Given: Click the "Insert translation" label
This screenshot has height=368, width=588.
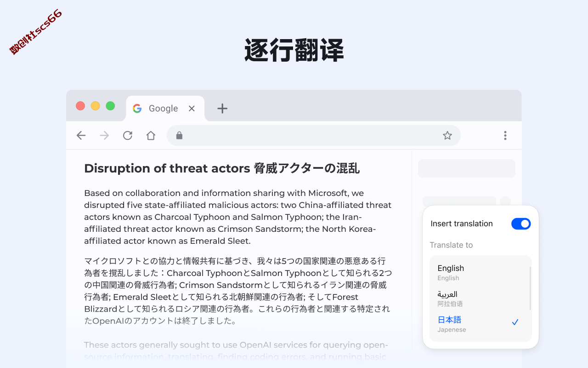Looking at the screenshot, I should point(462,224).
